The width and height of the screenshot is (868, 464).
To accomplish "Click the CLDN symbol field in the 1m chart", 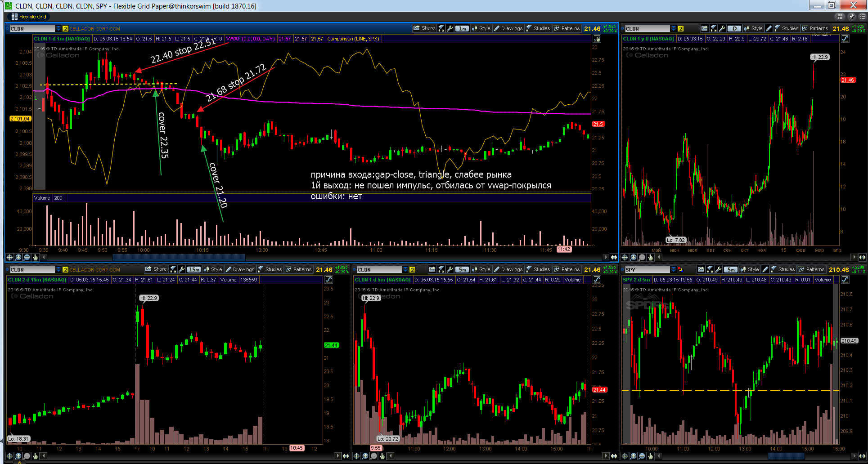I will [32, 29].
